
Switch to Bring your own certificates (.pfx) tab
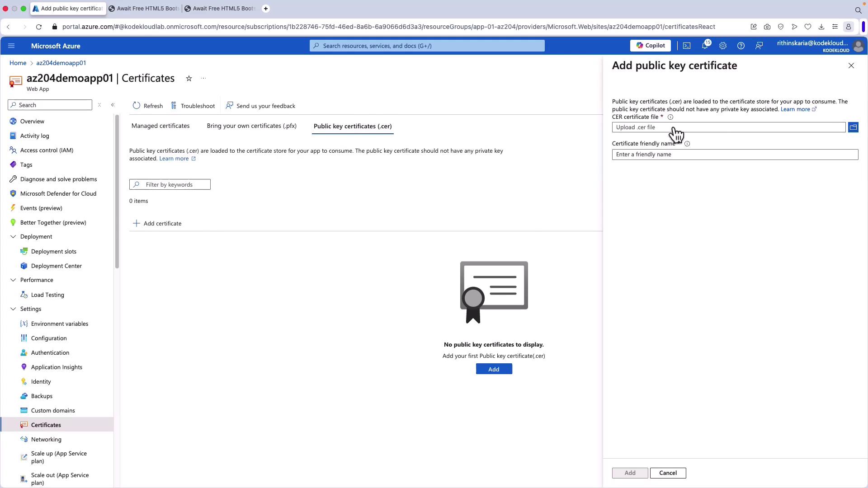click(251, 126)
